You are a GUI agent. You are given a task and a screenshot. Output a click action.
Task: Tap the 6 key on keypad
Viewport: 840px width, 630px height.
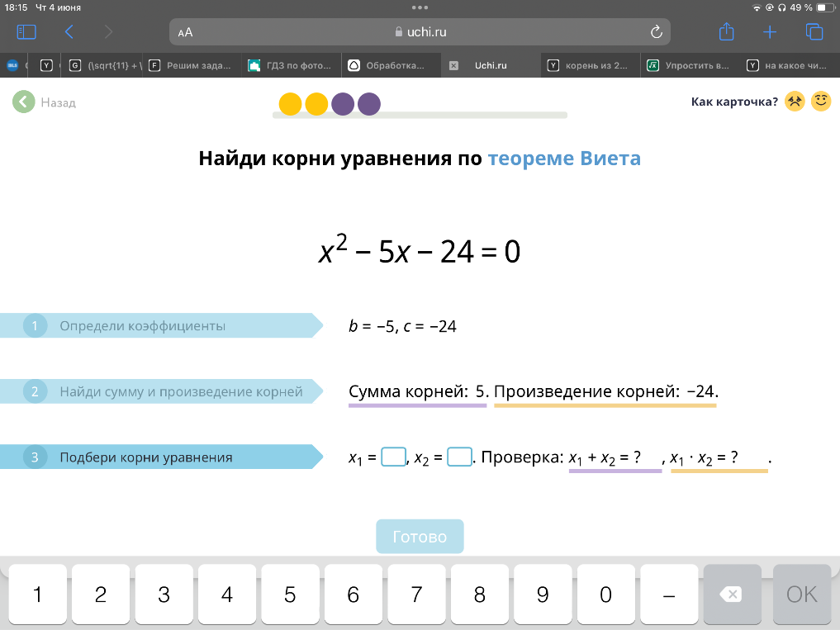click(x=354, y=594)
